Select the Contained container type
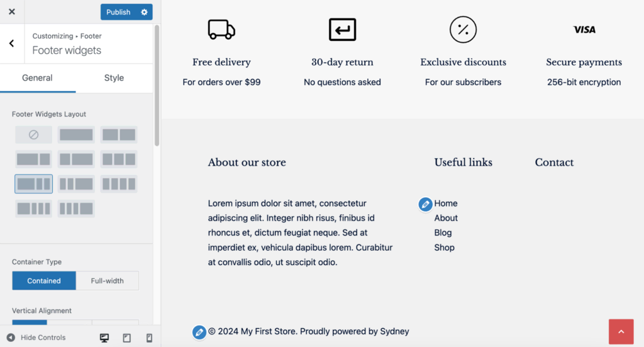644x347 pixels. pos(44,281)
